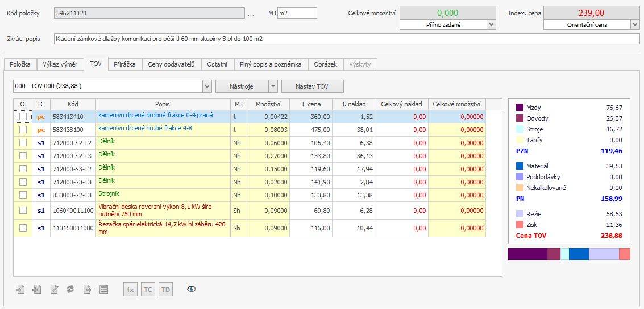Switch to the Položka tab
The image size is (644, 309).
coord(20,64)
